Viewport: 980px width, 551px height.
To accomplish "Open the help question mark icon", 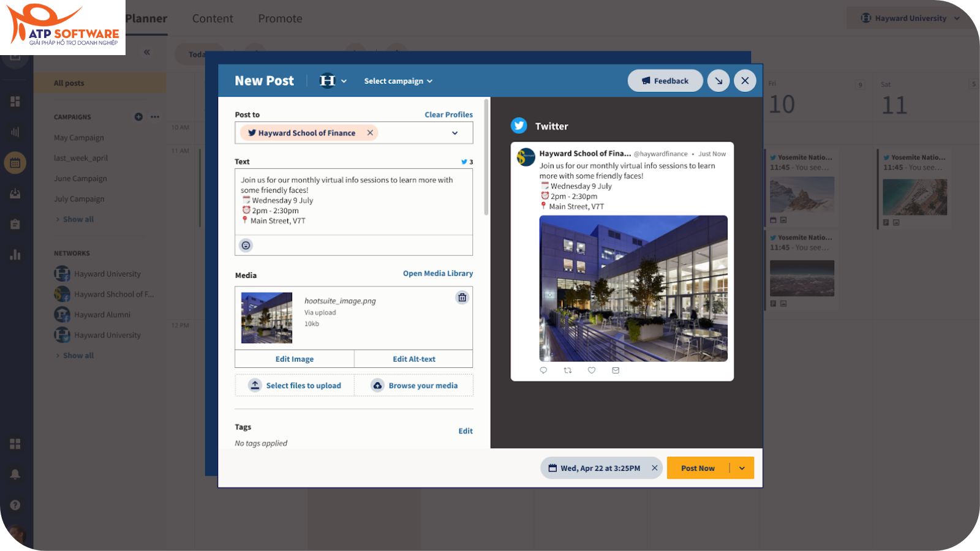I will click(x=15, y=505).
